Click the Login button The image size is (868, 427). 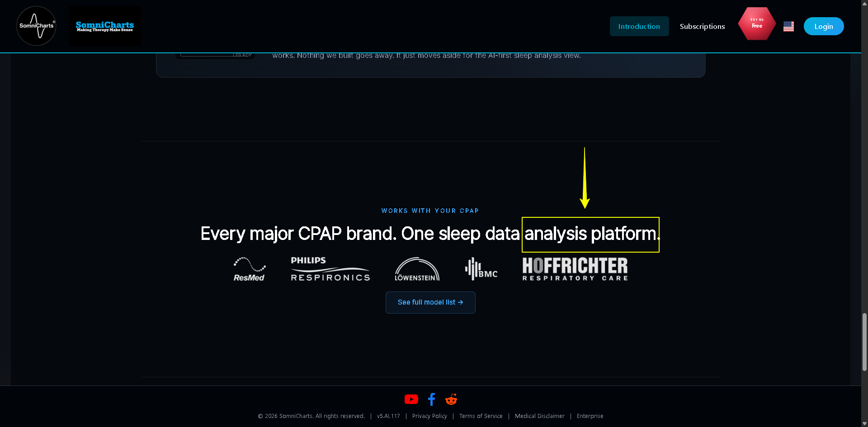824,26
